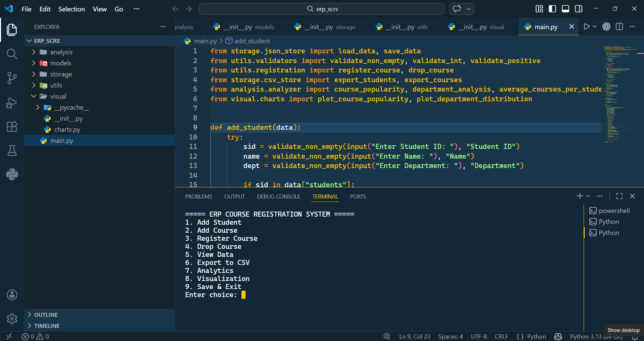The height and width of the screenshot is (341, 644).
Task: Go back with the left arrow
Action: pyautogui.click(x=175, y=9)
